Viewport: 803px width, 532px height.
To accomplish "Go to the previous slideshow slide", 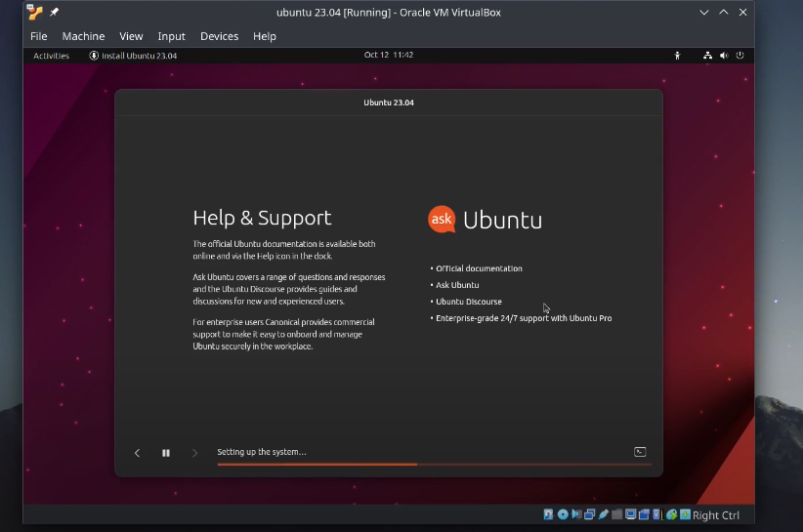I will 137,453.
